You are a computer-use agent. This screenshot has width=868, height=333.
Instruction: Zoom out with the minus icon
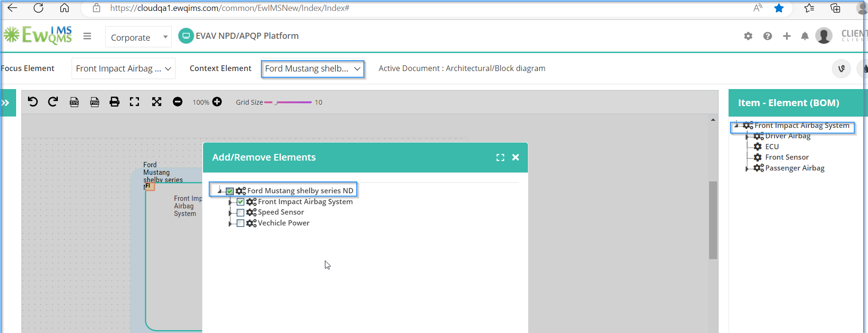(177, 102)
